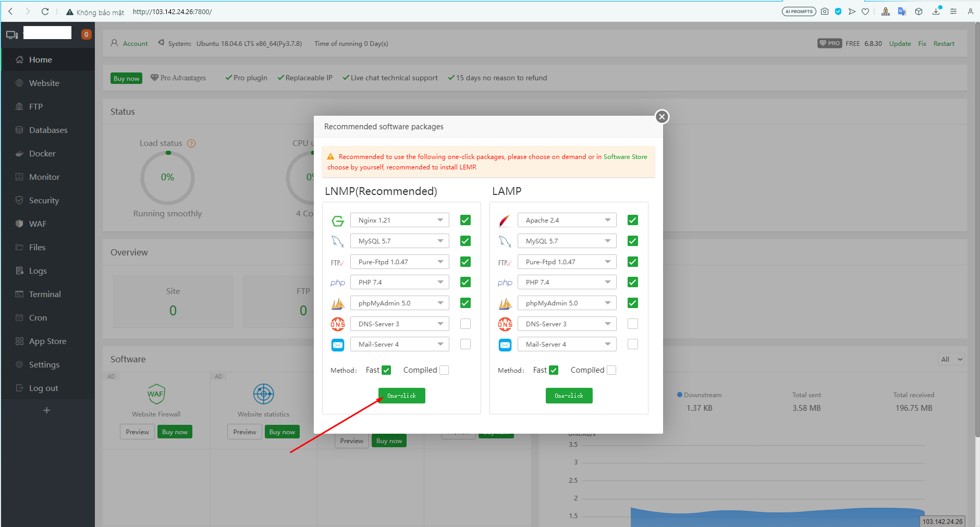This screenshot has height=527, width=980.
Task: Uncheck Apache 2.4 in LAMP column
Action: (633, 220)
